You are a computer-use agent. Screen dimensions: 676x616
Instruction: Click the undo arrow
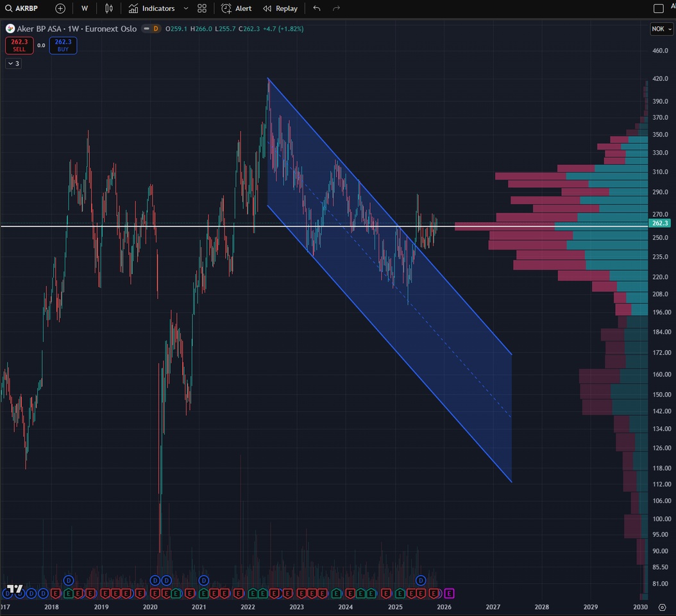[317, 8]
